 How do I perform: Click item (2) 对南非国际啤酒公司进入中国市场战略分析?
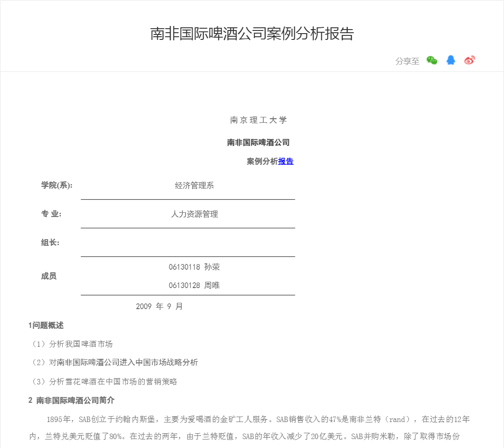tap(114, 362)
